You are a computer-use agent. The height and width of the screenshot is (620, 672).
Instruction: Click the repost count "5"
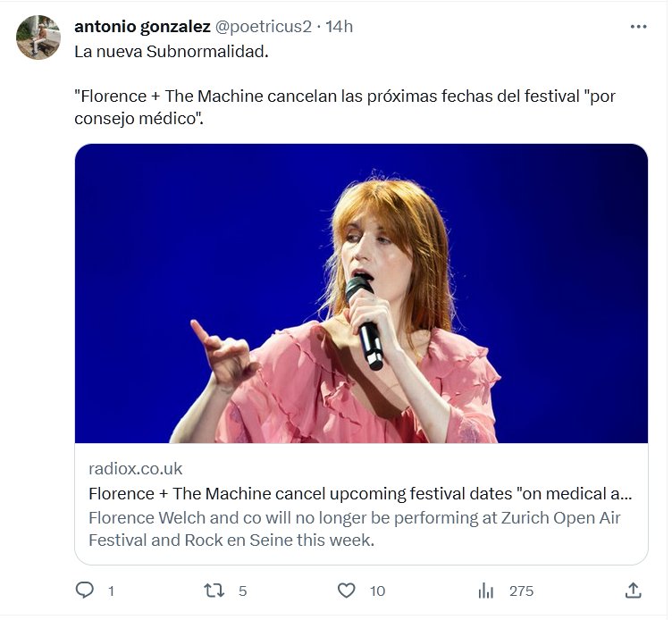click(242, 591)
